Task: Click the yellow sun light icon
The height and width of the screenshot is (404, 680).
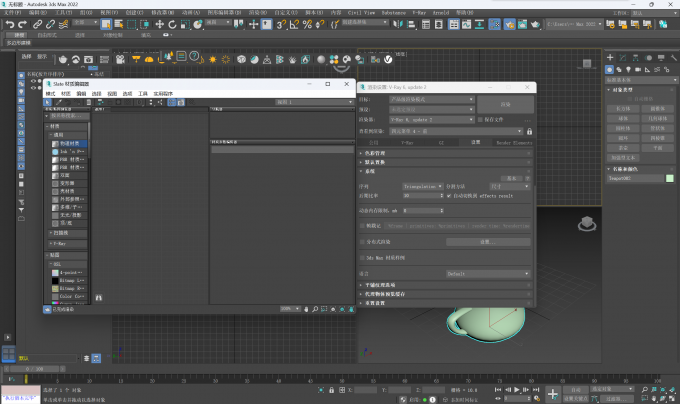Action: (x=212, y=59)
